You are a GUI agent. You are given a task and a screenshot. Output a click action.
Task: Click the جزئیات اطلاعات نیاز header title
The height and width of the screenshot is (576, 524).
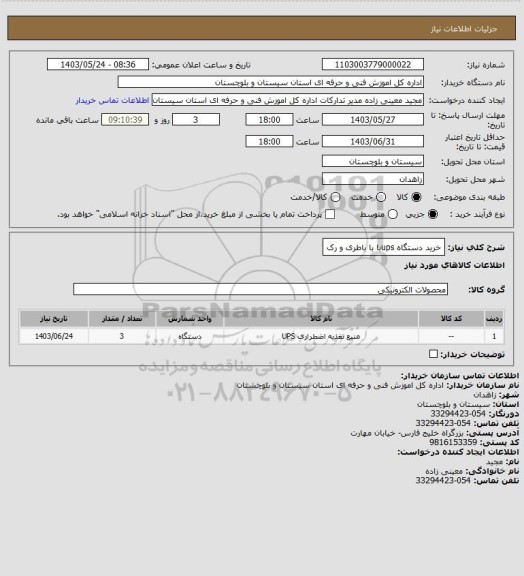pos(464,29)
